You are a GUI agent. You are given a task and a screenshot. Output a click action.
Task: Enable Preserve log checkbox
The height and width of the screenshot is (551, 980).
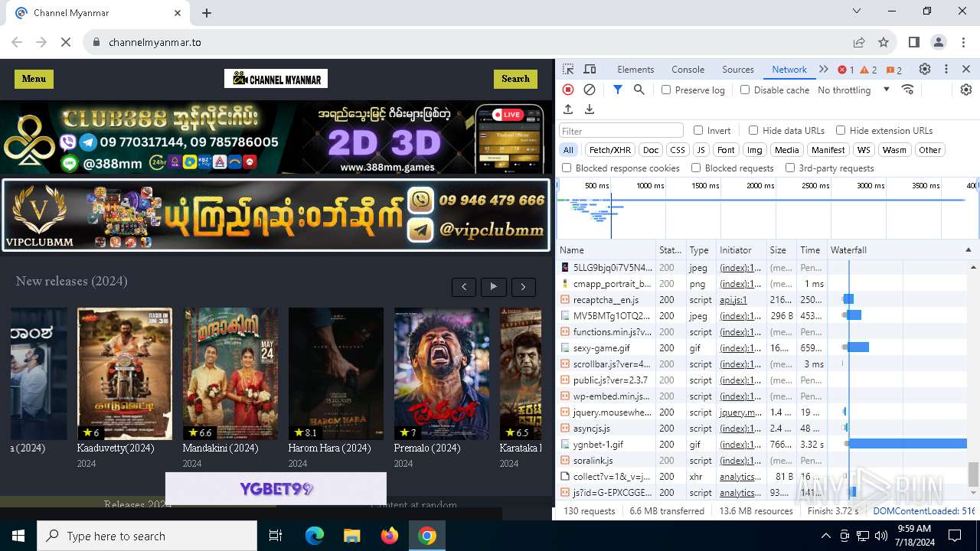(666, 90)
